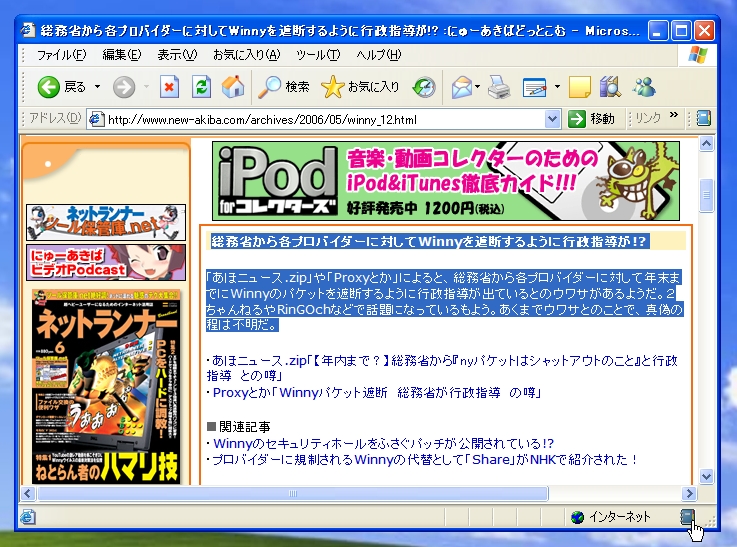
Task: Click the horizontal scrollbar thumb
Action: click(293, 493)
